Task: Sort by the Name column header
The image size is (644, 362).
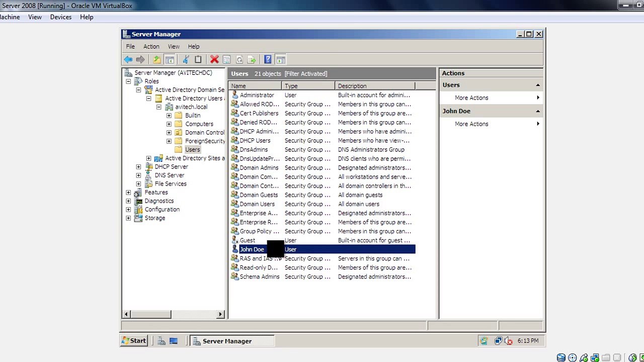Action: pyautogui.click(x=255, y=86)
